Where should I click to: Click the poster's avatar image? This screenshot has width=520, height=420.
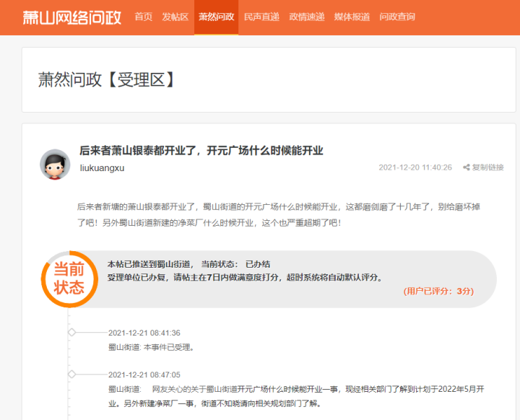[x=55, y=165]
